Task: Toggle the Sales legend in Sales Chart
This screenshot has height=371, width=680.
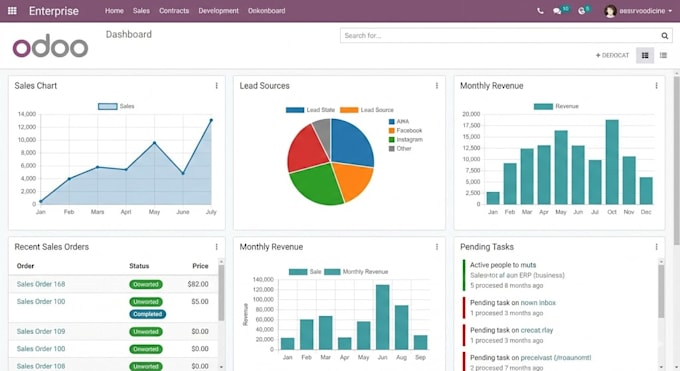Action: click(x=116, y=106)
